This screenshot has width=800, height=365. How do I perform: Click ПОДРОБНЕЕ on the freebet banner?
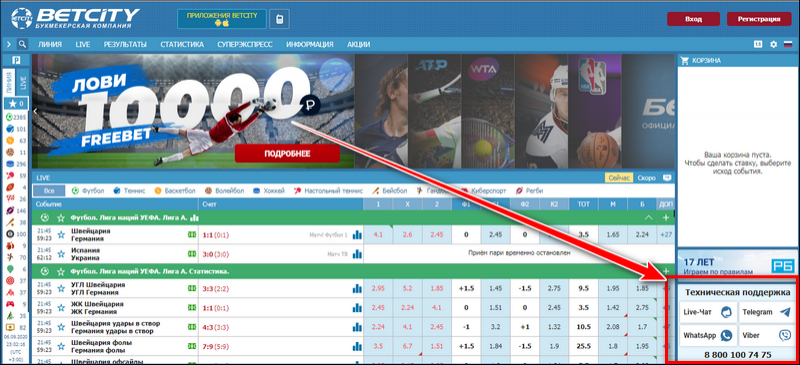(287, 153)
